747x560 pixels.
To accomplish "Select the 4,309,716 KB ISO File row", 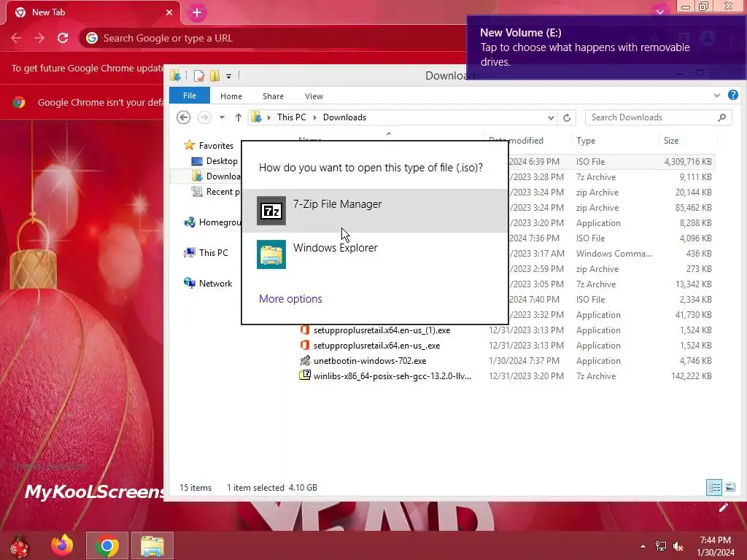I will coord(612,161).
